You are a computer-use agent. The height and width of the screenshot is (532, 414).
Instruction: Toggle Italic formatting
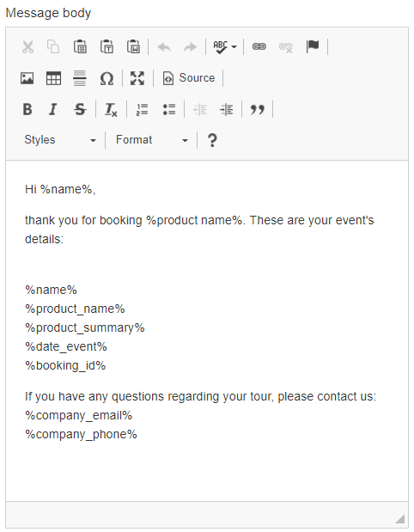tap(53, 109)
